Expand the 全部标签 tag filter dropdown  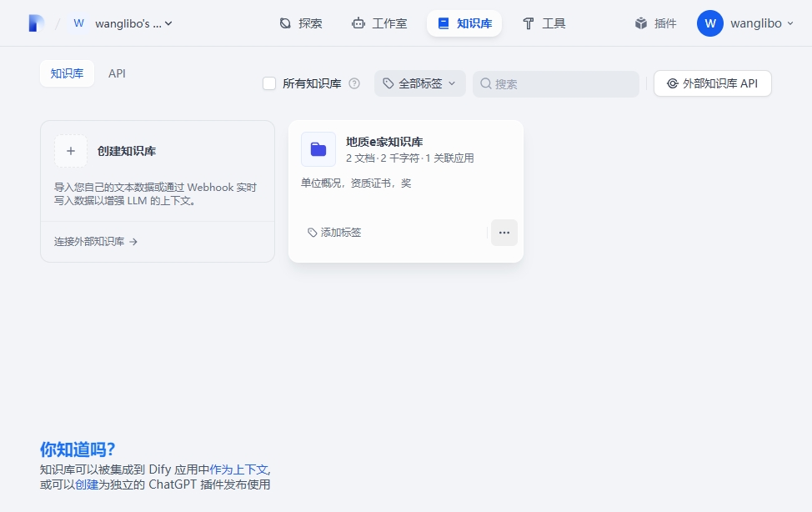pos(419,83)
